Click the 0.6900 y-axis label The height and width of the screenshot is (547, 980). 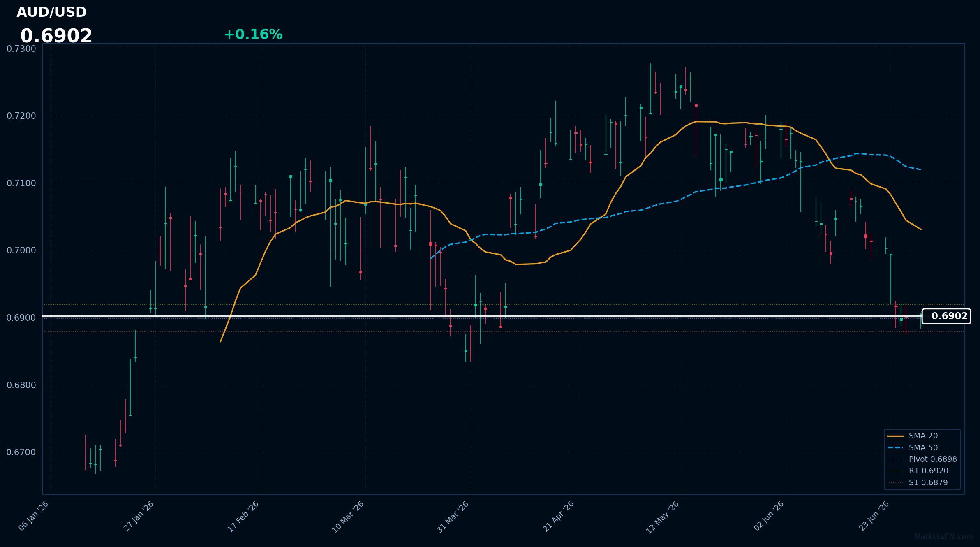tap(21, 318)
